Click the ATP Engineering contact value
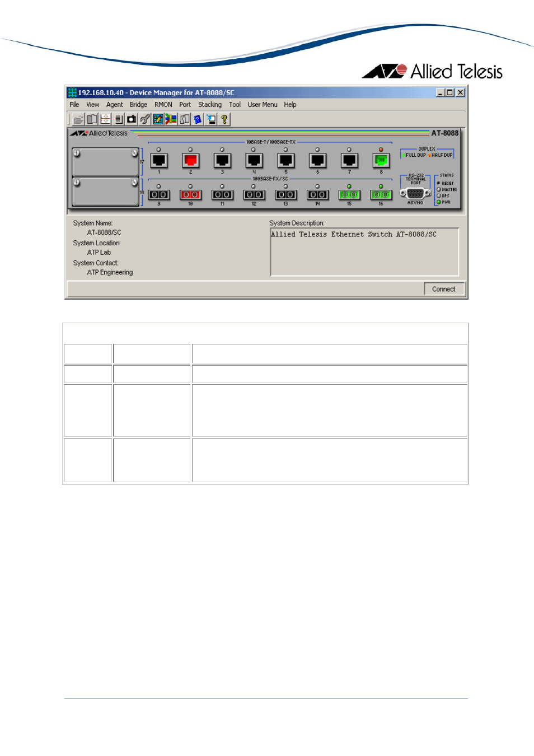534x756 pixels. (x=110, y=273)
